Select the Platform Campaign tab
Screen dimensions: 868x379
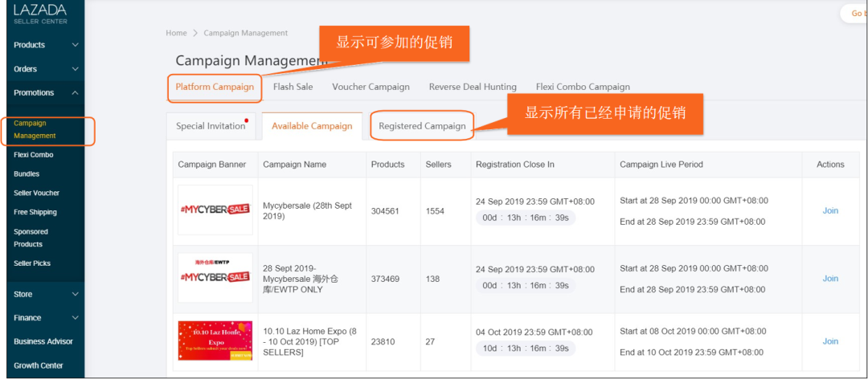[215, 87]
